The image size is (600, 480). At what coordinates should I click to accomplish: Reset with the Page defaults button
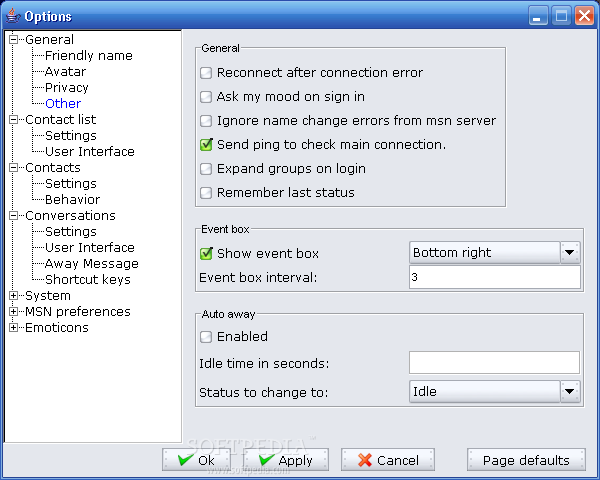[526, 460]
